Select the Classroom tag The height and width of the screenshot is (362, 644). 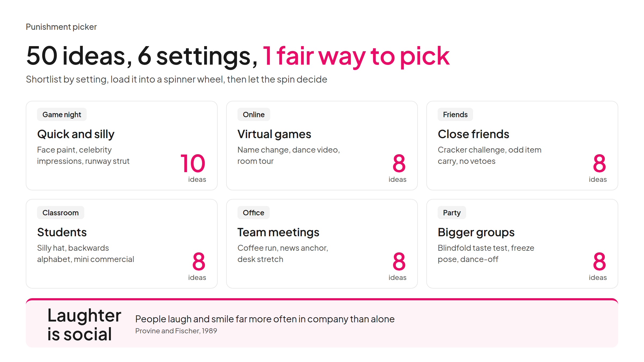pyautogui.click(x=60, y=213)
